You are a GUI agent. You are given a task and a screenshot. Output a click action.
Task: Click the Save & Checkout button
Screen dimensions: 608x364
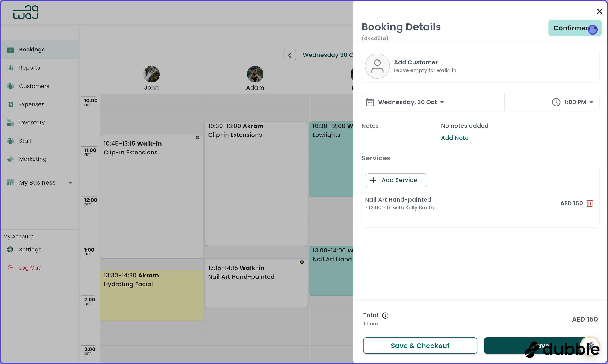point(420,345)
